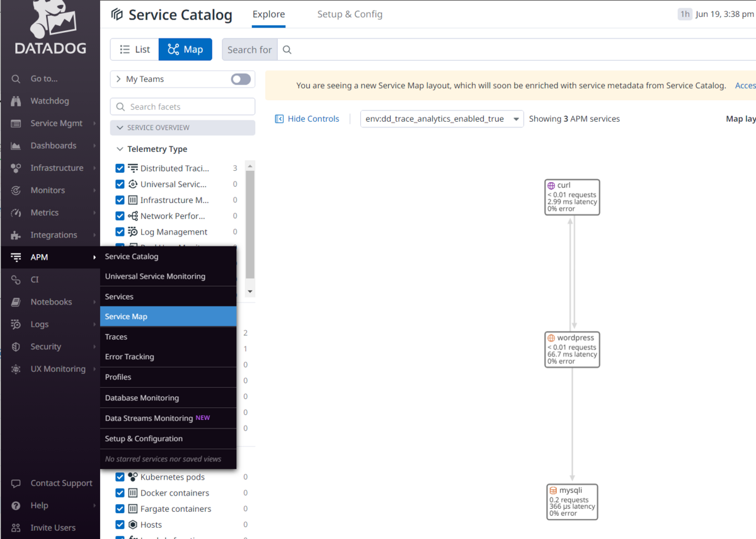Uncheck Universal Service checkbox
Image resolution: width=756 pixels, height=539 pixels.
(x=120, y=184)
